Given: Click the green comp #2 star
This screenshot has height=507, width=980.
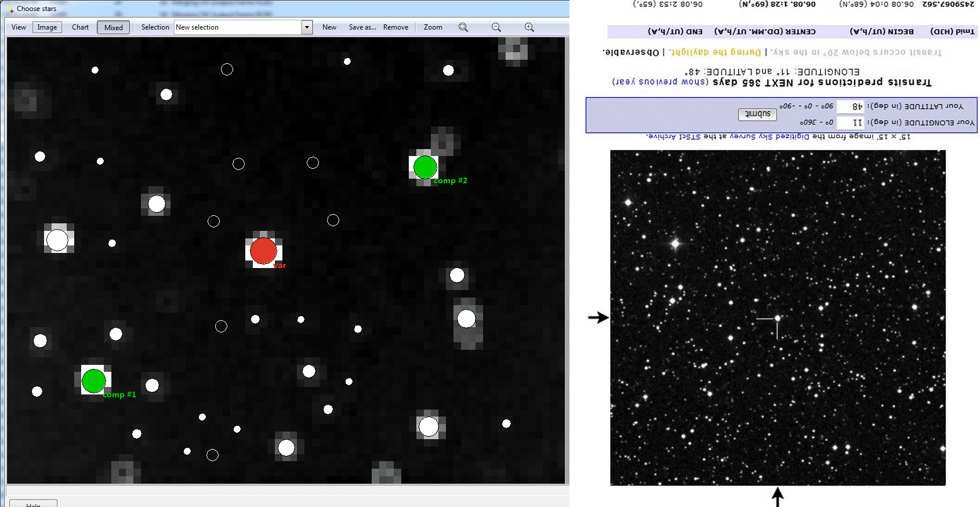Looking at the screenshot, I should pos(425,167).
